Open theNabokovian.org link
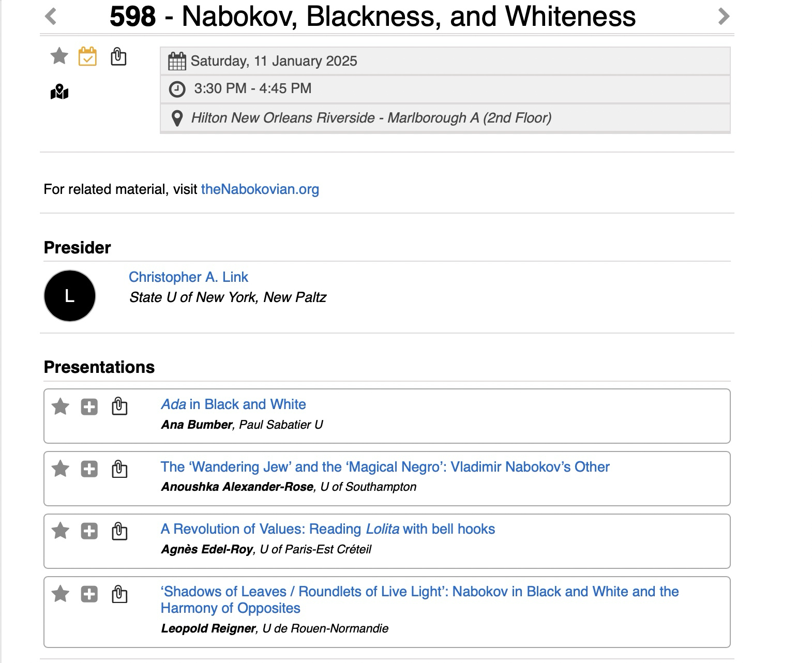 (260, 189)
